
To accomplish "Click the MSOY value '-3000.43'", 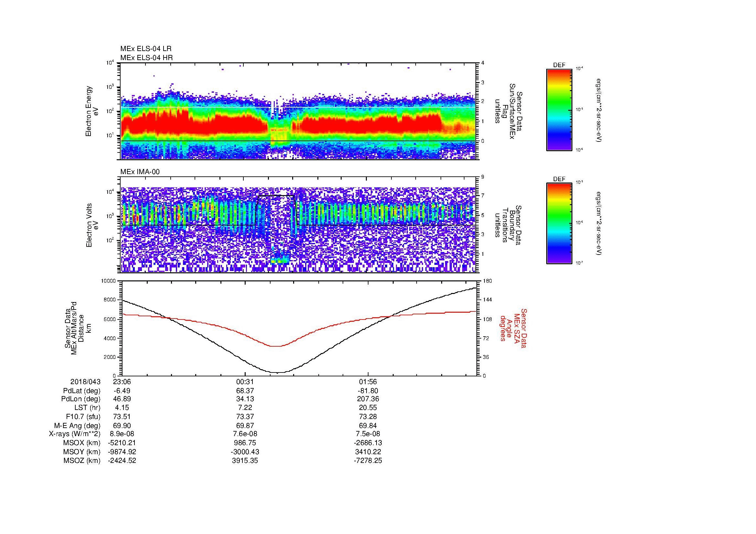I will 245,452.
